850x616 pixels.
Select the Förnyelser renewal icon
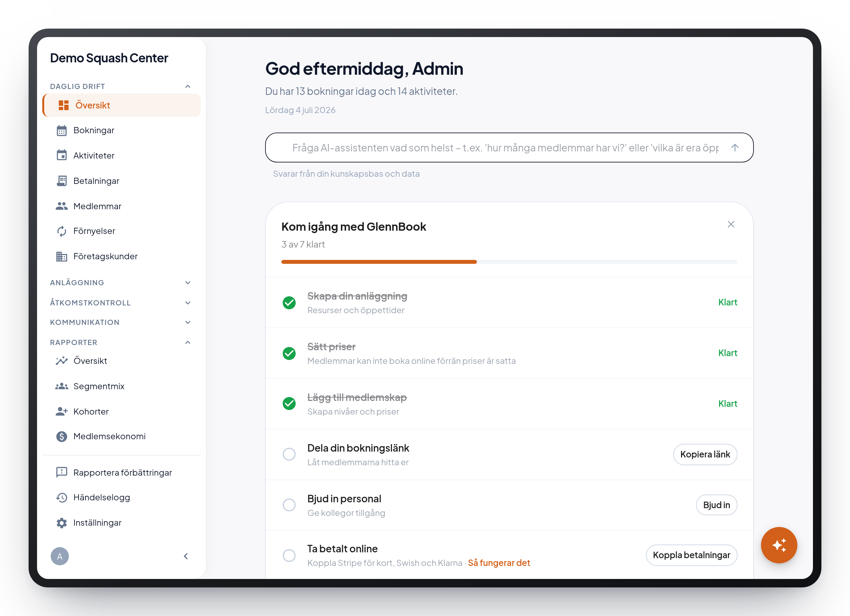pos(61,231)
